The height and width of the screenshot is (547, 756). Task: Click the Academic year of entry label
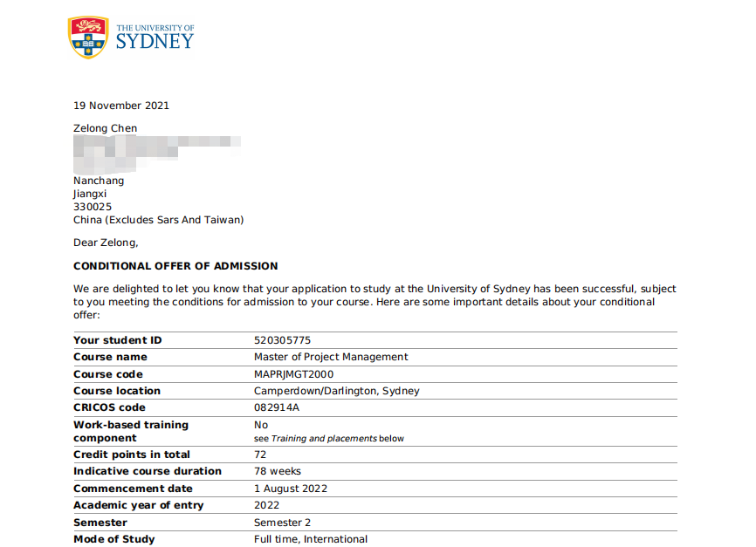pyautogui.click(x=138, y=505)
